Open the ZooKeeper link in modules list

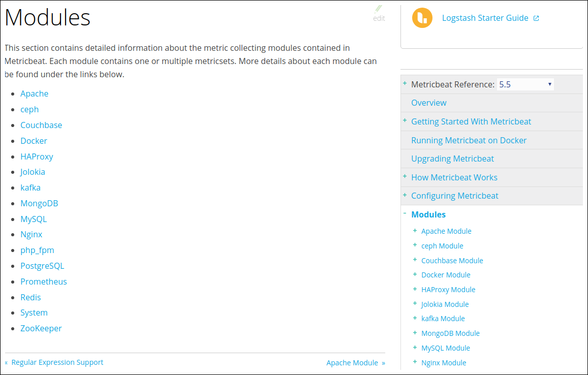point(41,328)
